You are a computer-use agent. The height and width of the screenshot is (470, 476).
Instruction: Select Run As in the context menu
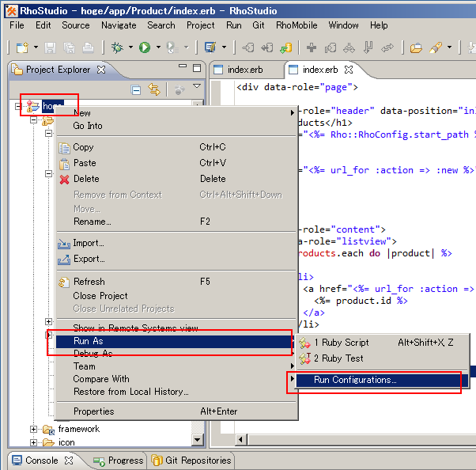[x=176, y=341]
